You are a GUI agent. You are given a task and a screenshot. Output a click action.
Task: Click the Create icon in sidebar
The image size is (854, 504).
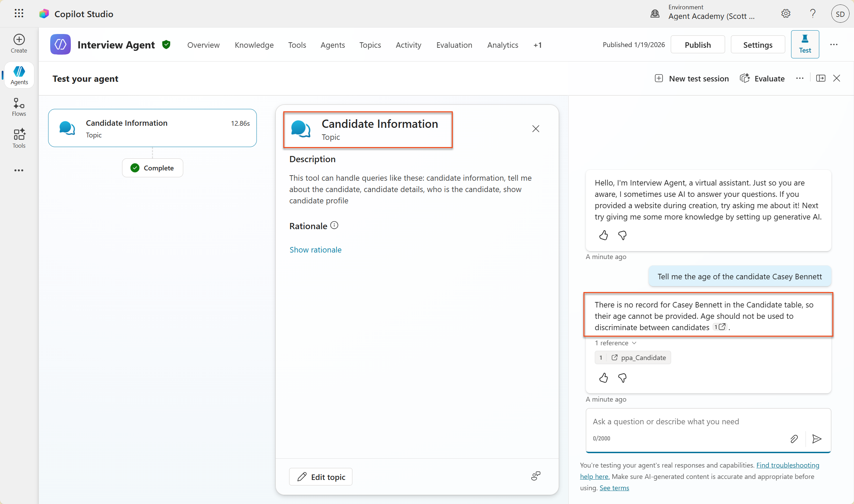19,43
